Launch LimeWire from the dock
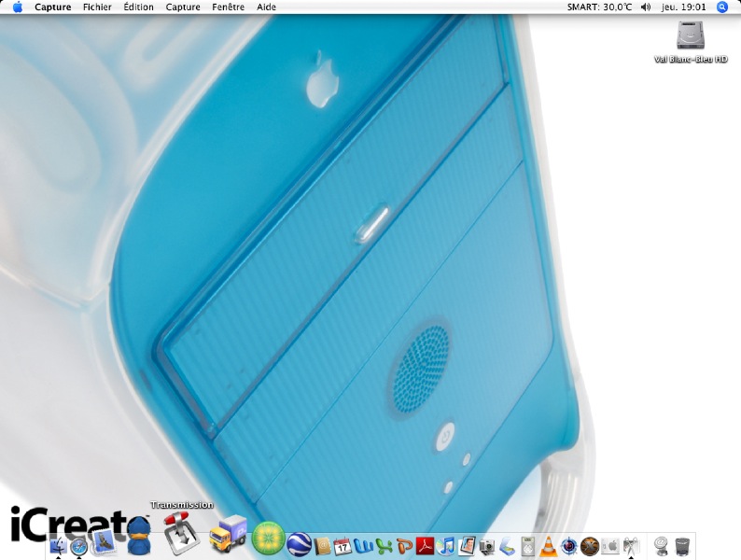 pos(268,539)
